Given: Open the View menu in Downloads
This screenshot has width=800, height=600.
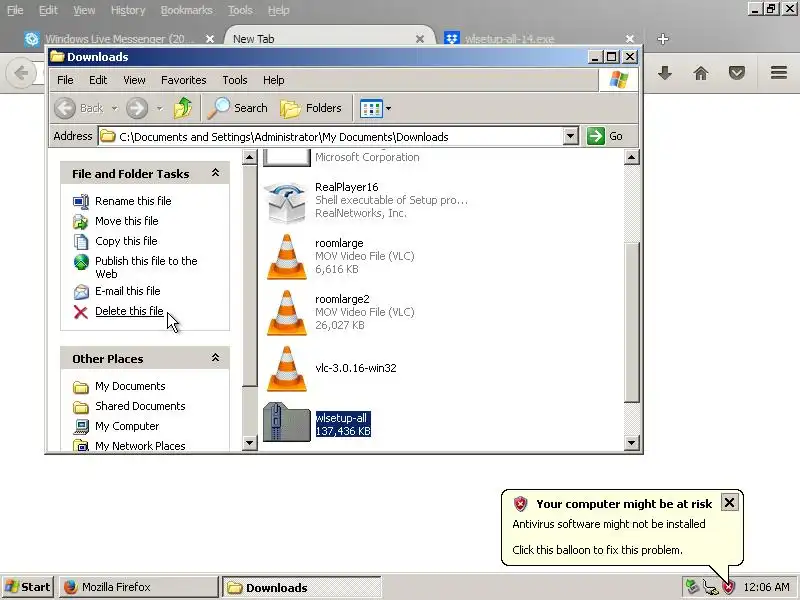Looking at the screenshot, I should (x=134, y=80).
